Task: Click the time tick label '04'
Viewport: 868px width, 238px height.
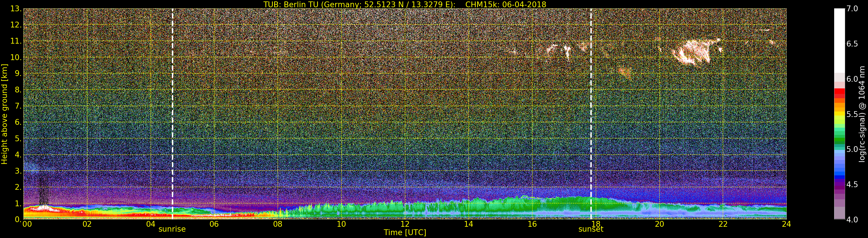Action: (151, 224)
